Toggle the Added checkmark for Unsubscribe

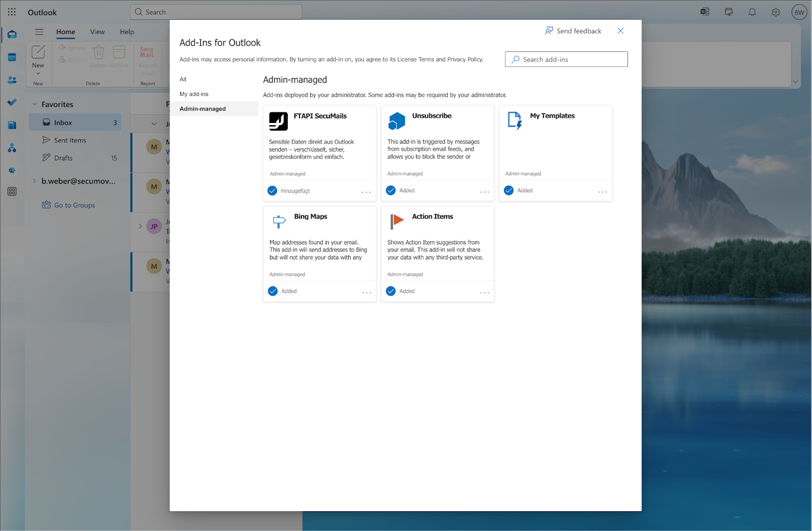(391, 190)
